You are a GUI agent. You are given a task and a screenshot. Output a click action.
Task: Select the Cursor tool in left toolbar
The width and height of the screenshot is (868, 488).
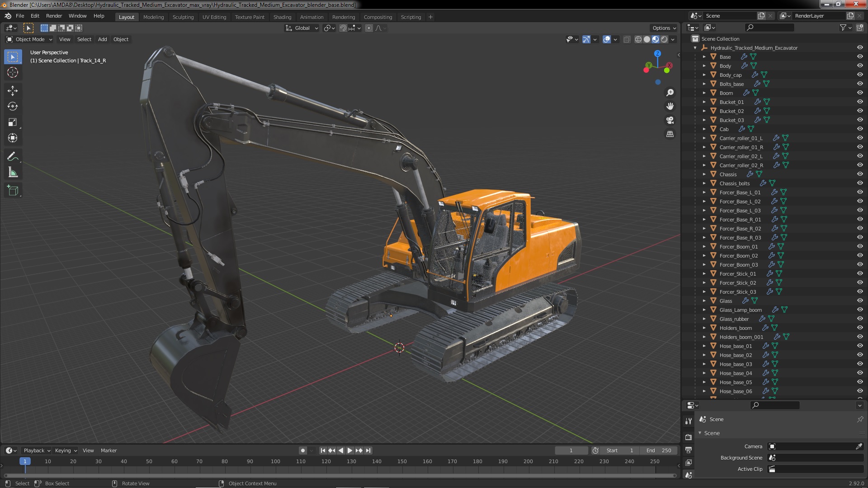13,72
